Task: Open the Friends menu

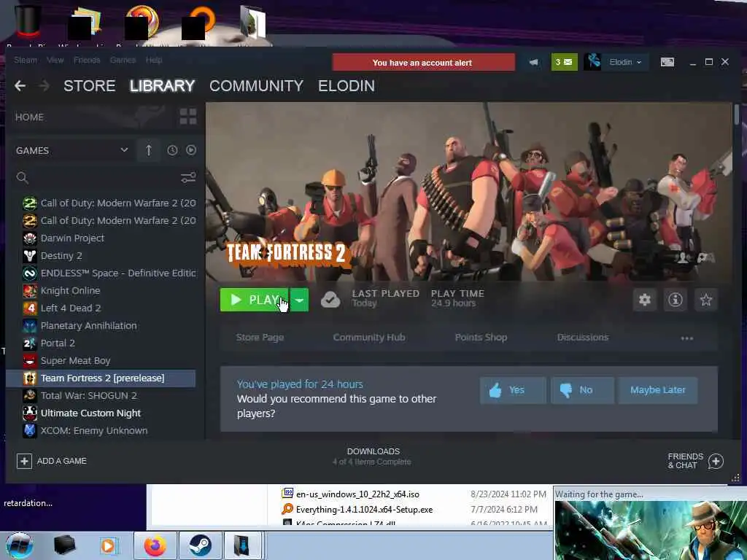Action: click(x=87, y=60)
